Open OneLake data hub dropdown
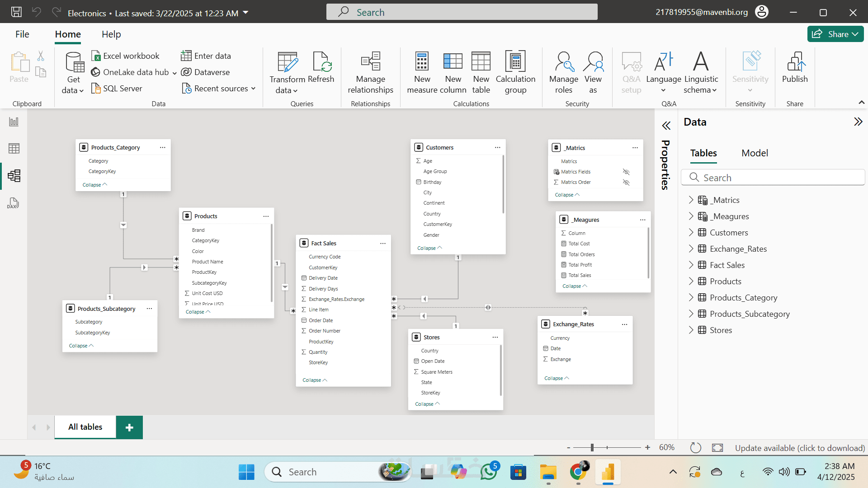This screenshot has width=868, height=488. [x=175, y=73]
